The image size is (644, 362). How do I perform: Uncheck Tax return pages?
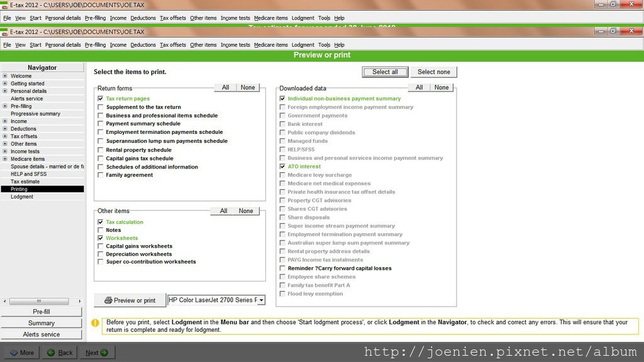[100, 99]
